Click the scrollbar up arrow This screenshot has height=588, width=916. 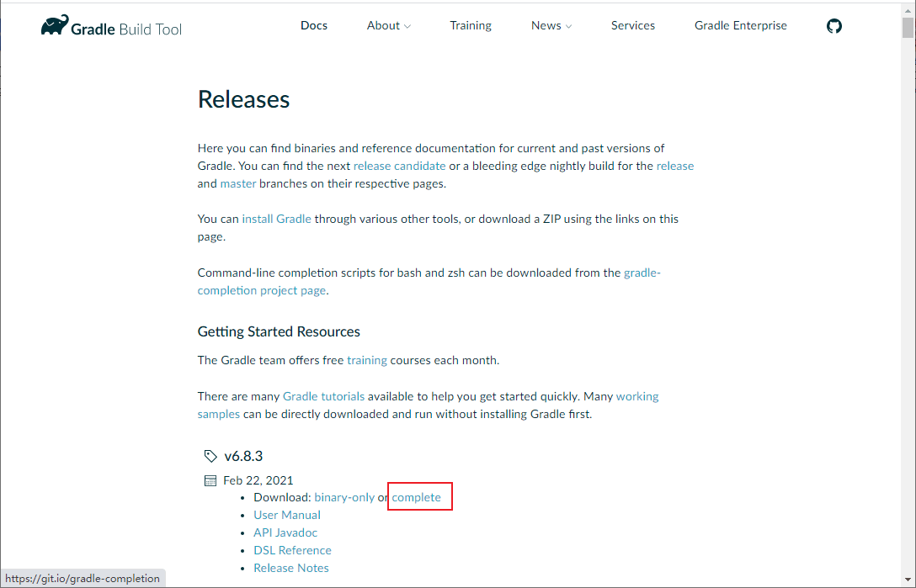pos(908,9)
